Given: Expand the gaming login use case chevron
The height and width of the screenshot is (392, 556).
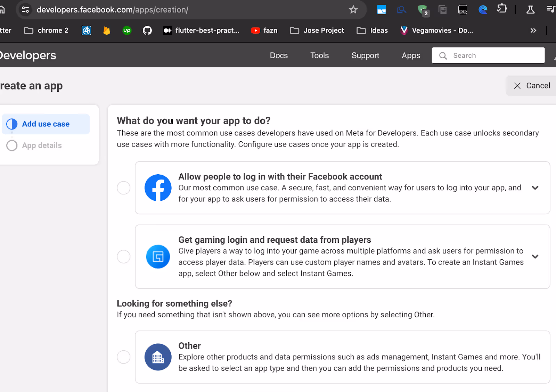Looking at the screenshot, I should (x=535, y=257).
